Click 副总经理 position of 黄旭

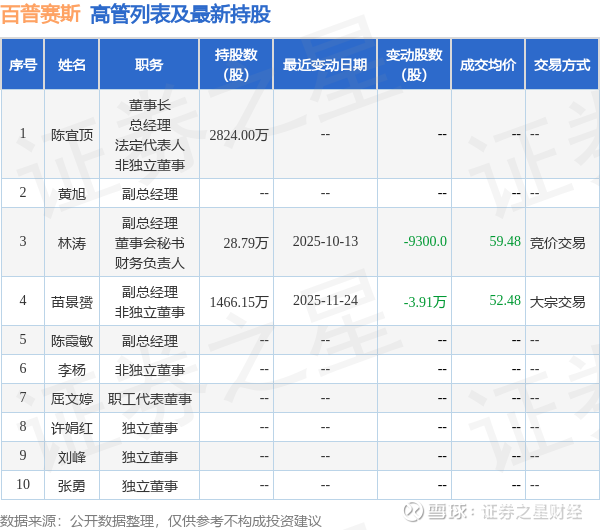click(x=150, y=194)
